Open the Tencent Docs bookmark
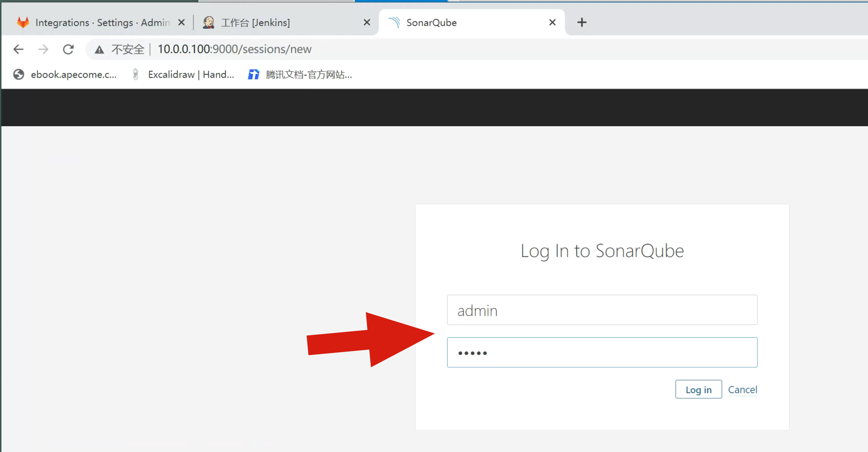Image resolution: width=868 pixels, height=452 pixels. [300, 74]
